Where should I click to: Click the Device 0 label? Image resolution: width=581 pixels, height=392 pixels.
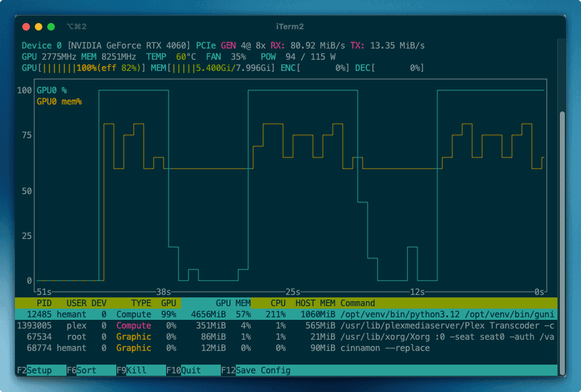pyautogui.click(x=42, y=45)
